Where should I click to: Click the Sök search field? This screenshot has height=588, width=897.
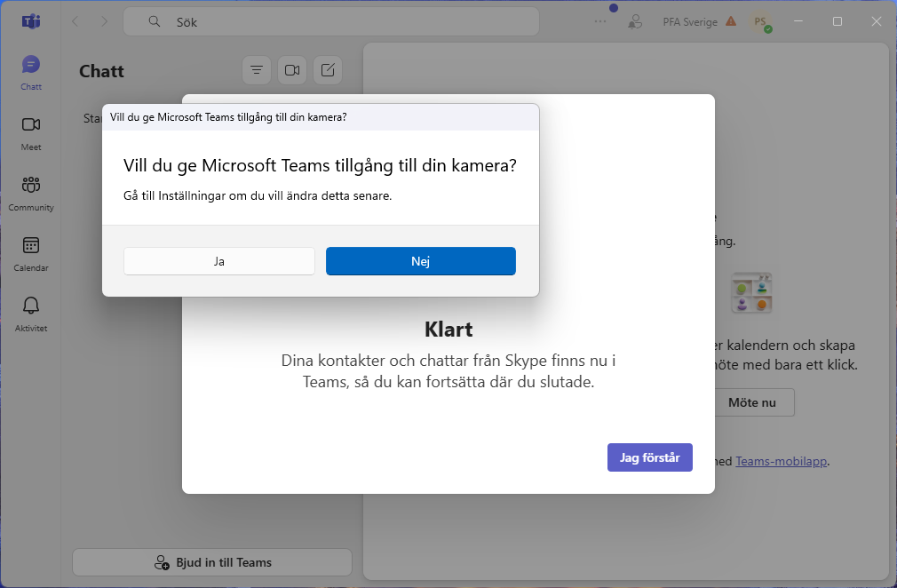[330, 20]
